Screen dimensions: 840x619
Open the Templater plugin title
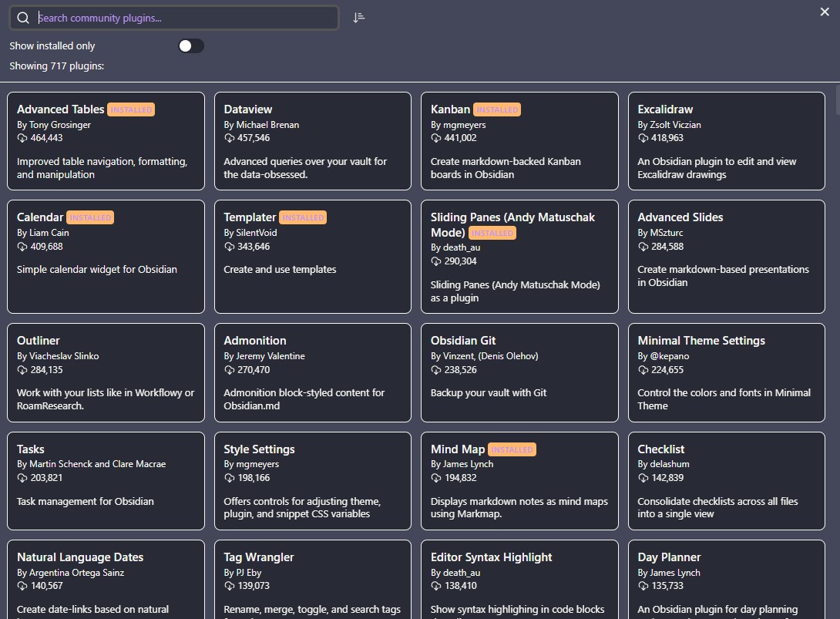250,217
